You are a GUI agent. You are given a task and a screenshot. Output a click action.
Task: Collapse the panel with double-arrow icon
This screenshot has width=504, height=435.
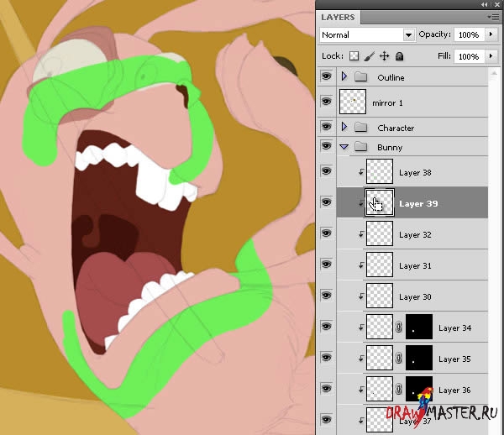(x=484, y=5)
